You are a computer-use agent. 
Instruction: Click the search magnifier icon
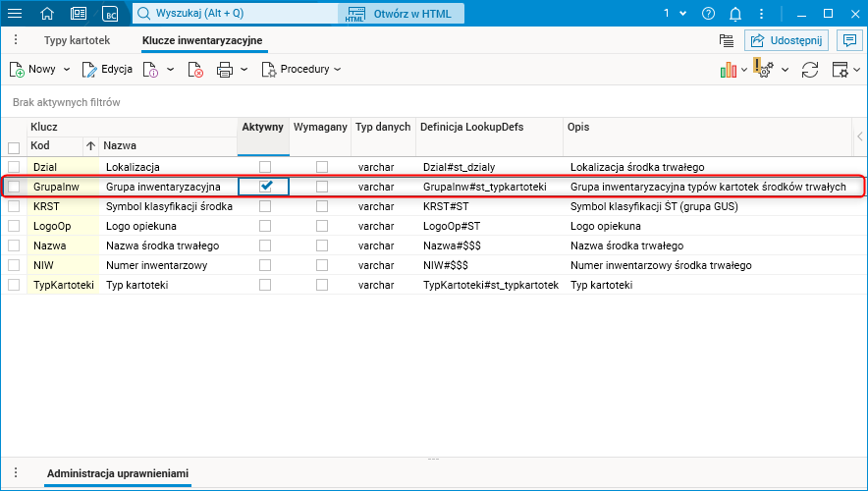[x=144, y=14]
